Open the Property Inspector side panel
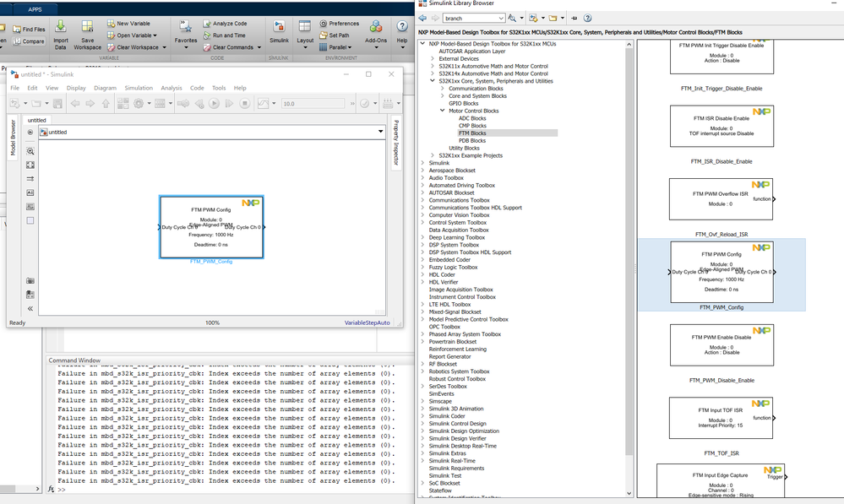Screen dimensions: 844x504 (396, 143)
